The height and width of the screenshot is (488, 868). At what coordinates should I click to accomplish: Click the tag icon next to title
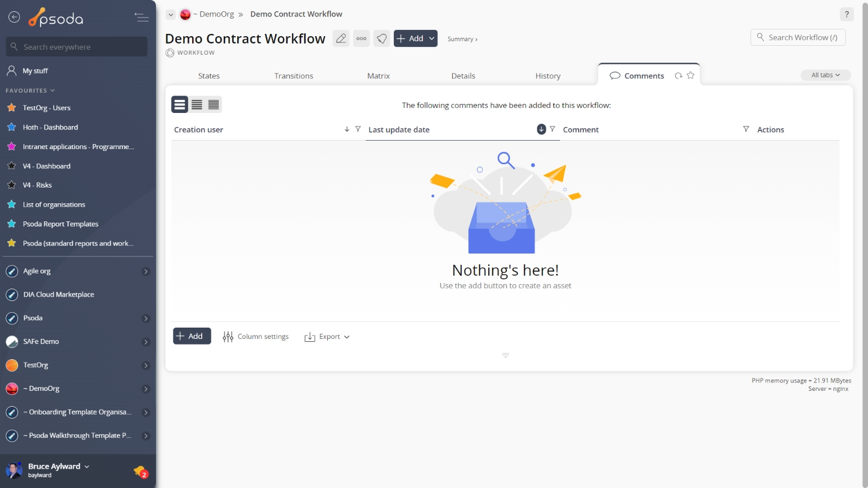(382, 38)
